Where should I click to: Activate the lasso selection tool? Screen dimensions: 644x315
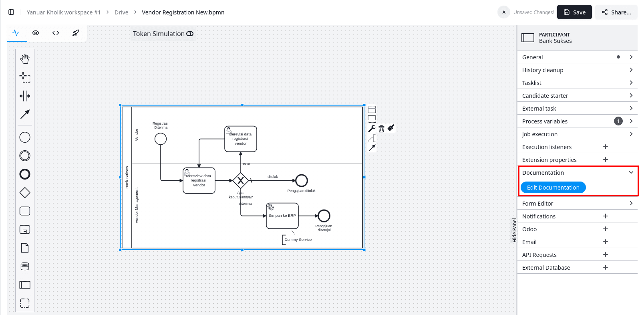point(25,77)
